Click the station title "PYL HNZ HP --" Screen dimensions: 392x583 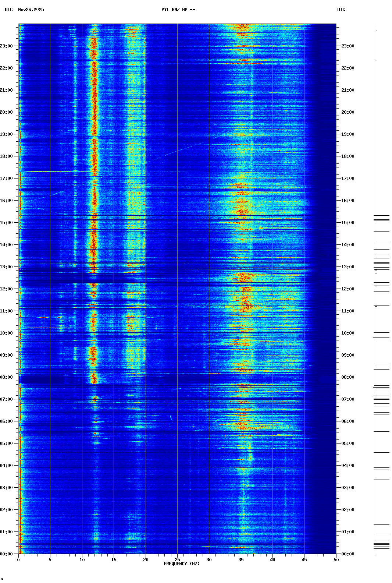(x=178, y=10)
